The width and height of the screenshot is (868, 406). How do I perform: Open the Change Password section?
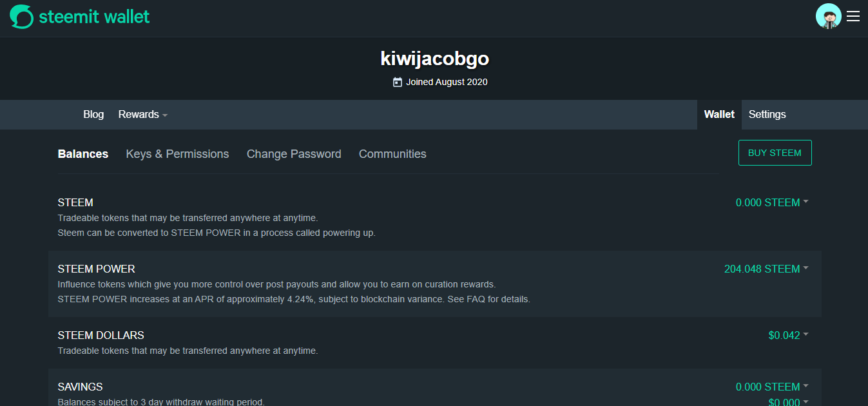click(294, 154)
